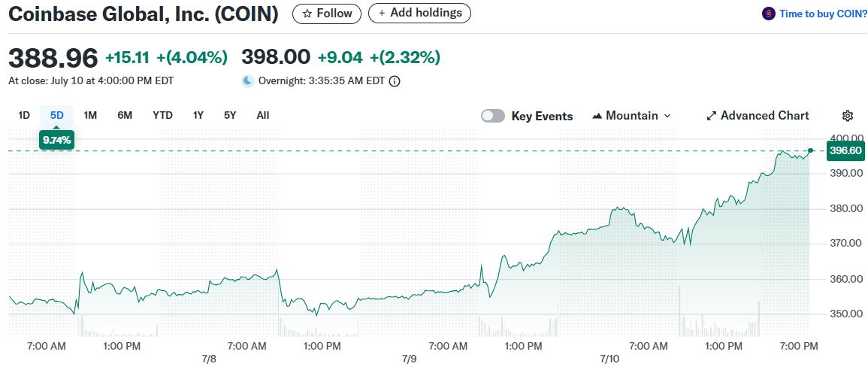Switch chart to 1M range
This screenshot has height=370, width=868.
click(90, 115)
